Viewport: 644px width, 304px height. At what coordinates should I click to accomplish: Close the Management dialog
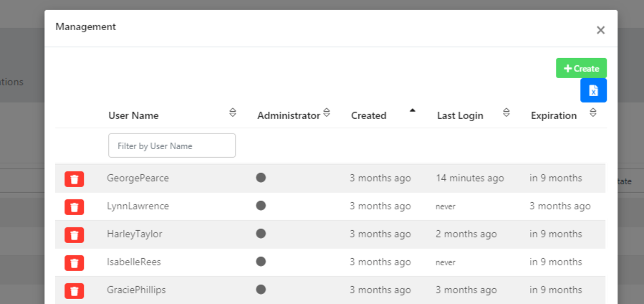coord(600,30)
